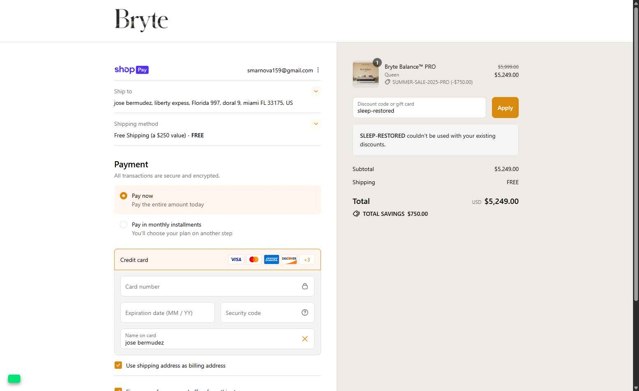The height and width of the screenshot is (391, 639).
Task: Show the three more card brands badge
Action: tap(307, 260)
